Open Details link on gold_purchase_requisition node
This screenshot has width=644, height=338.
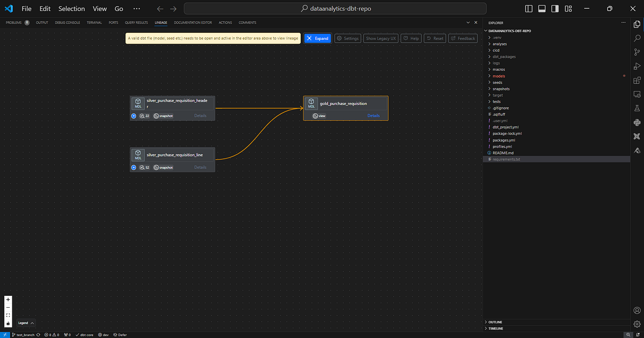pos(374,116)
